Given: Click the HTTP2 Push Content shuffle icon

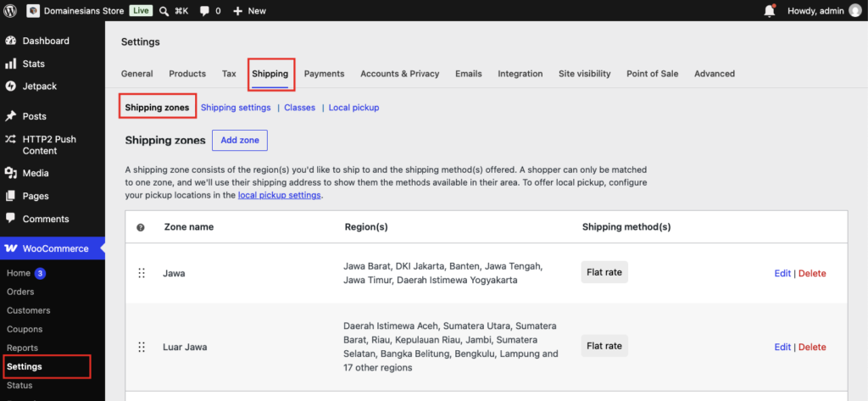Looking at the screenshot, I should 10,139.
